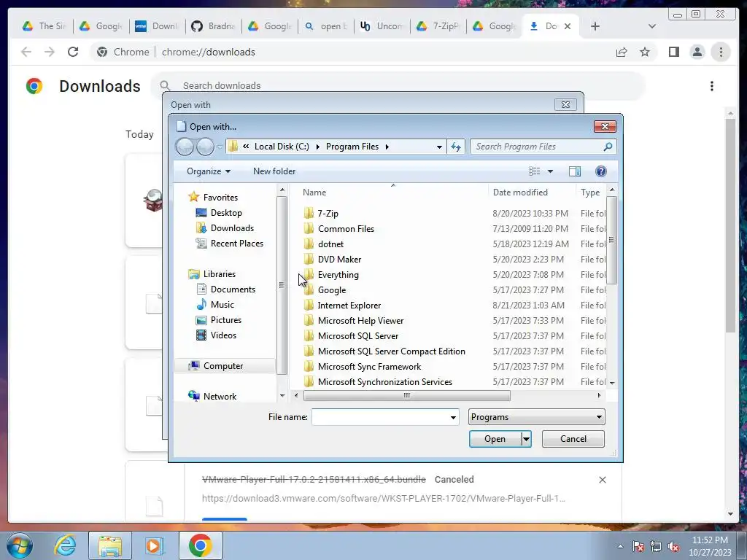Open the Programs file type dropdown
The image size is (747, 560).
(536, 417)
